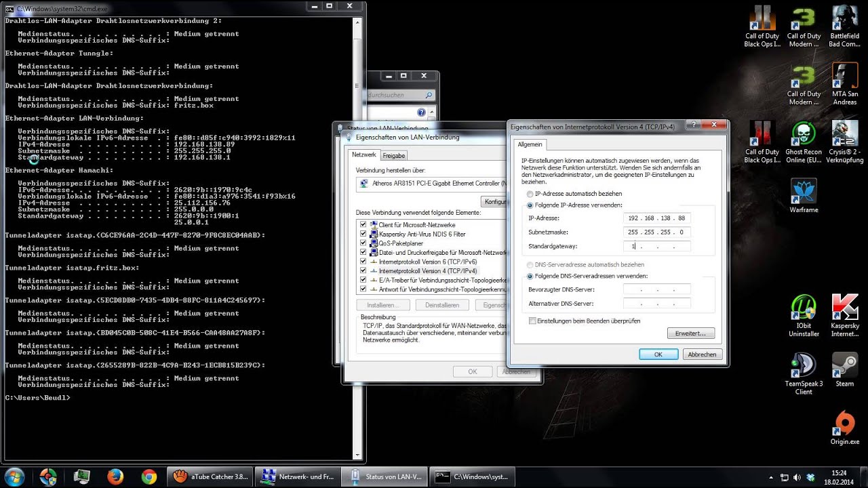
Task: Select the Allgemein tab in IPv4 dialog
Action: [530, 144]
